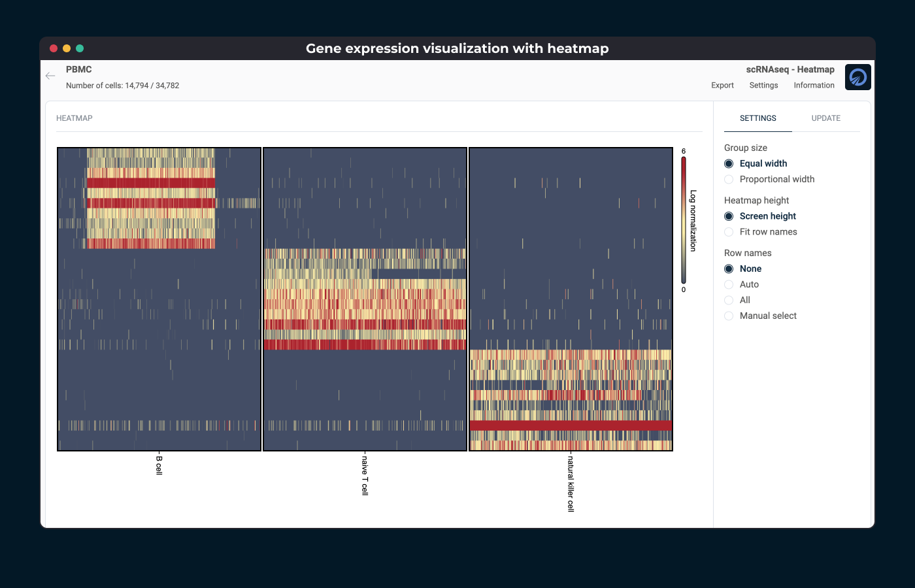This screenshot has width=915, height=588.
Task: Click the Log normalization color scale bar
Action: tap(684, 220)
